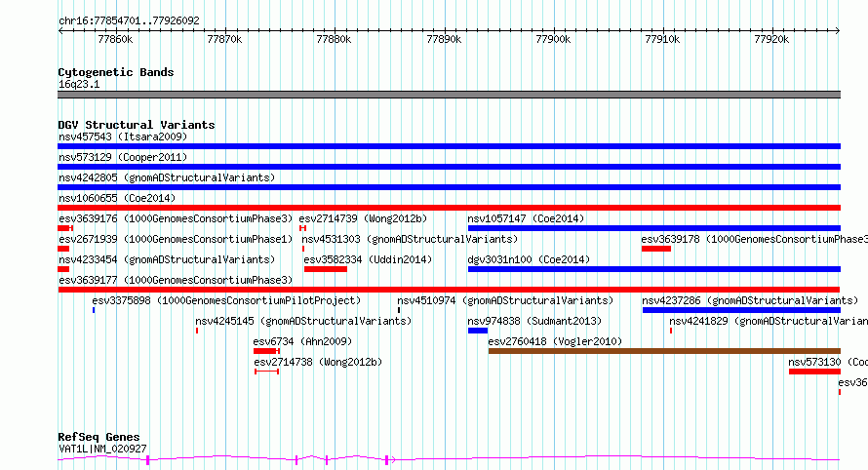Select nsv4510974 (gnomADStructuralVariants) label
The width and height of the screenshot is (868, 470).
click(505, 300)
